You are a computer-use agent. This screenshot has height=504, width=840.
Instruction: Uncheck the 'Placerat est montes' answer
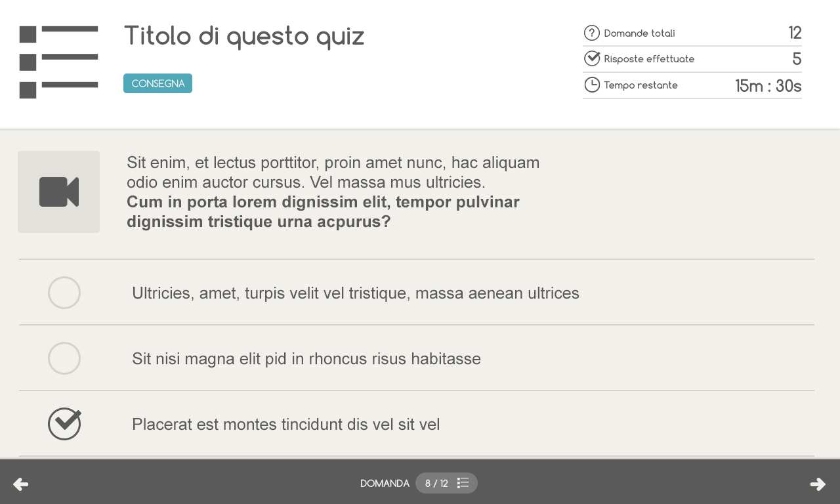point(64,424)
